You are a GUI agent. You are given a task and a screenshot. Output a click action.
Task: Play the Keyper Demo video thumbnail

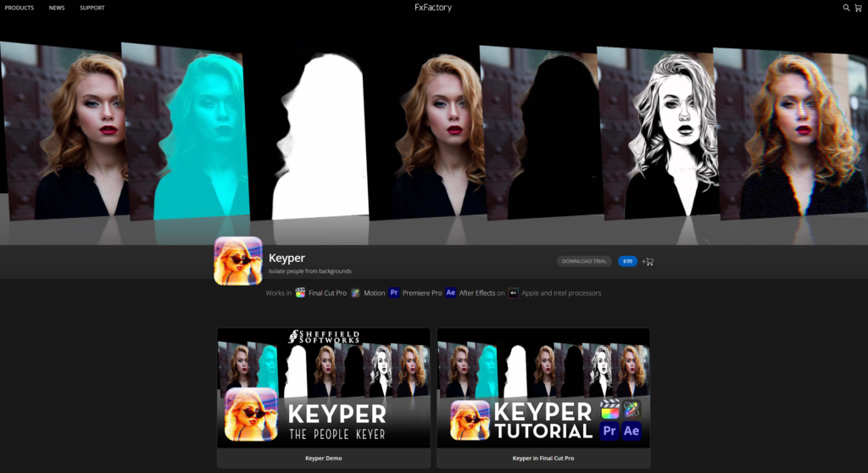point(323,387)
